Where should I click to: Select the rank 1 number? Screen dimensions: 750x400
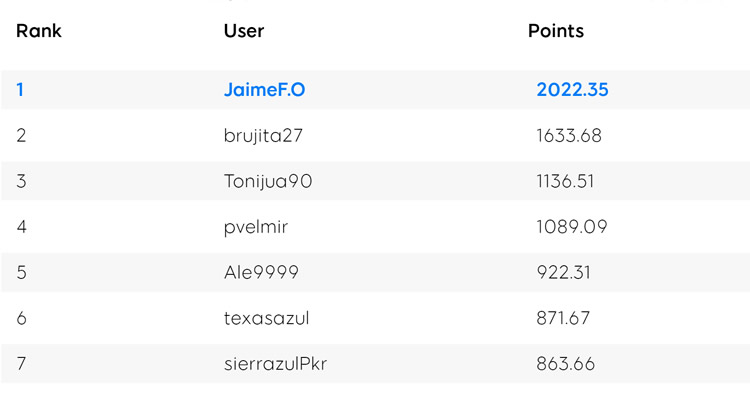point(20,90)
